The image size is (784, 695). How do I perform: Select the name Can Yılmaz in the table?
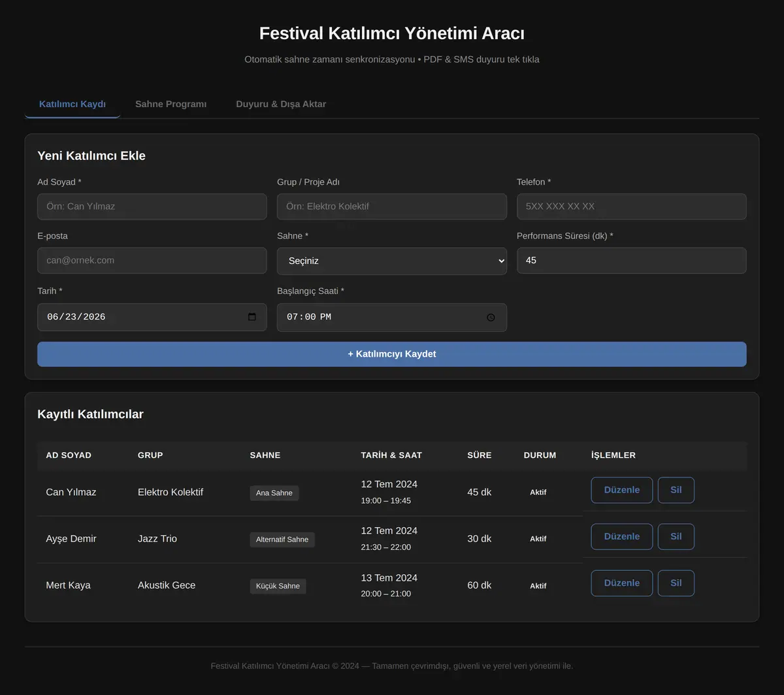click(x=71, y=493)
